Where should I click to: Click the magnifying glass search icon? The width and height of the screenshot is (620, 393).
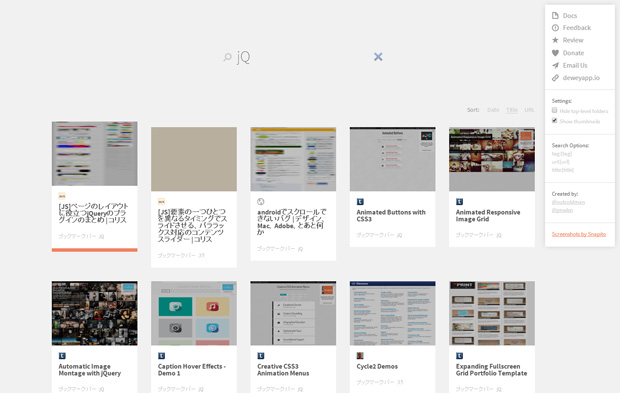227,57
